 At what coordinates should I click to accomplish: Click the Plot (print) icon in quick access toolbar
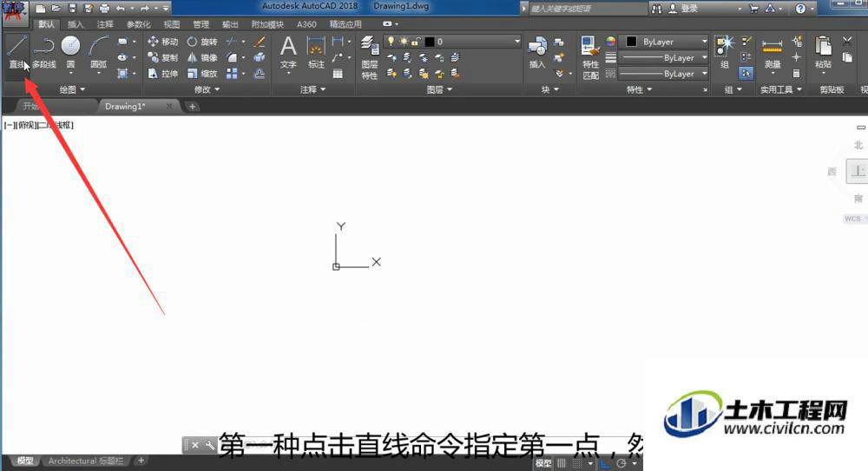click(104, 9)
